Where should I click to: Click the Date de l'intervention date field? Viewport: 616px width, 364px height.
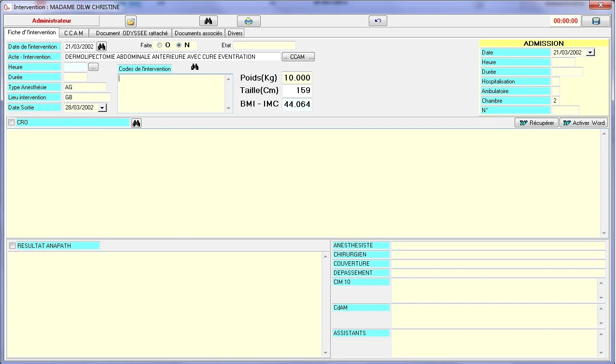click(80, 46)
